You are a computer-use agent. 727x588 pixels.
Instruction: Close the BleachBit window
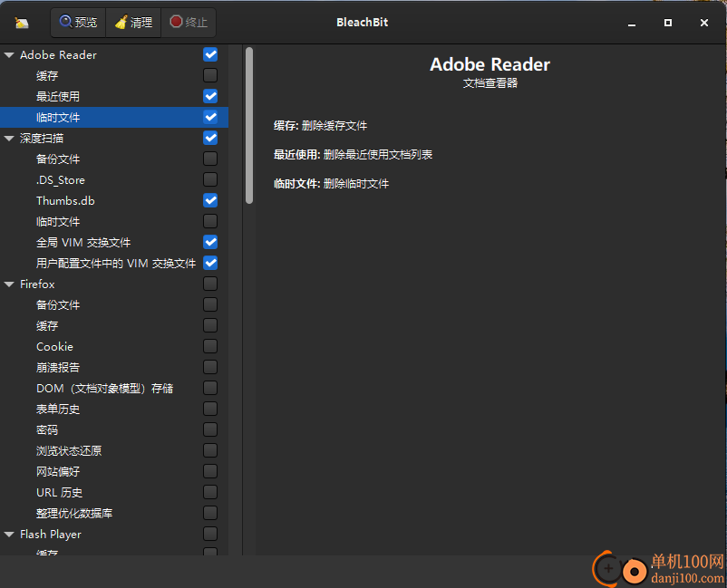click(x=703, y=23)
